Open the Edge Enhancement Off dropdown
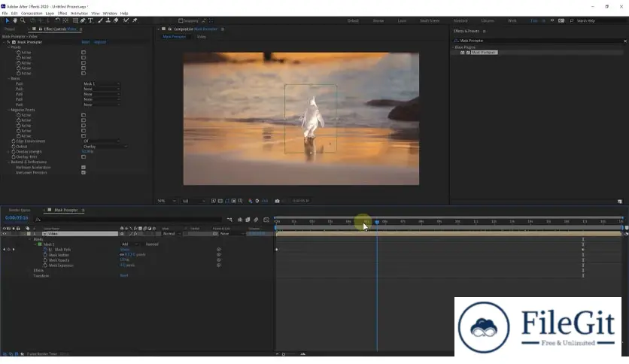This screenshot has height=364, width=629. coord(101,141)
